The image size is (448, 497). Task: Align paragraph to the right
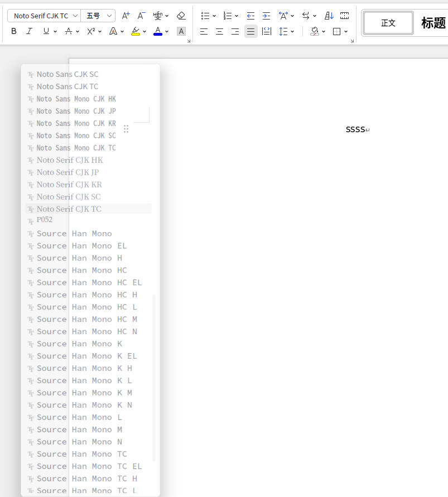tap(235, 31)
